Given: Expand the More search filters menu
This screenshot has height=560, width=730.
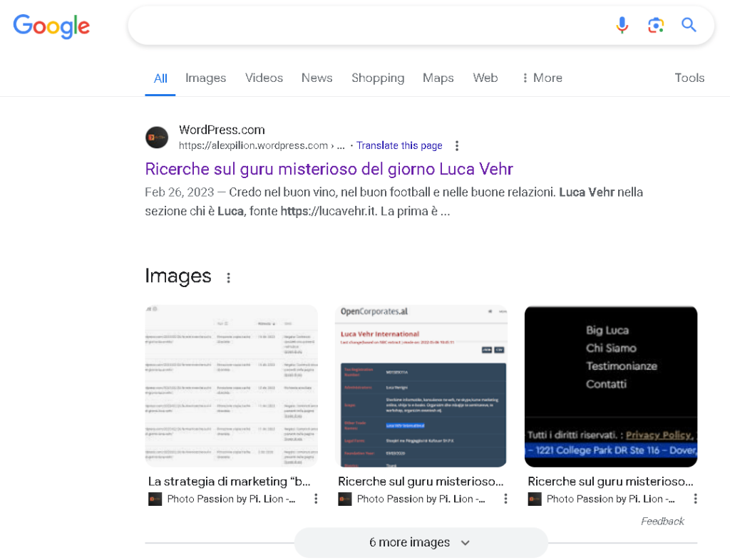Looking at the screenshot, I should [x=542, y=78].
